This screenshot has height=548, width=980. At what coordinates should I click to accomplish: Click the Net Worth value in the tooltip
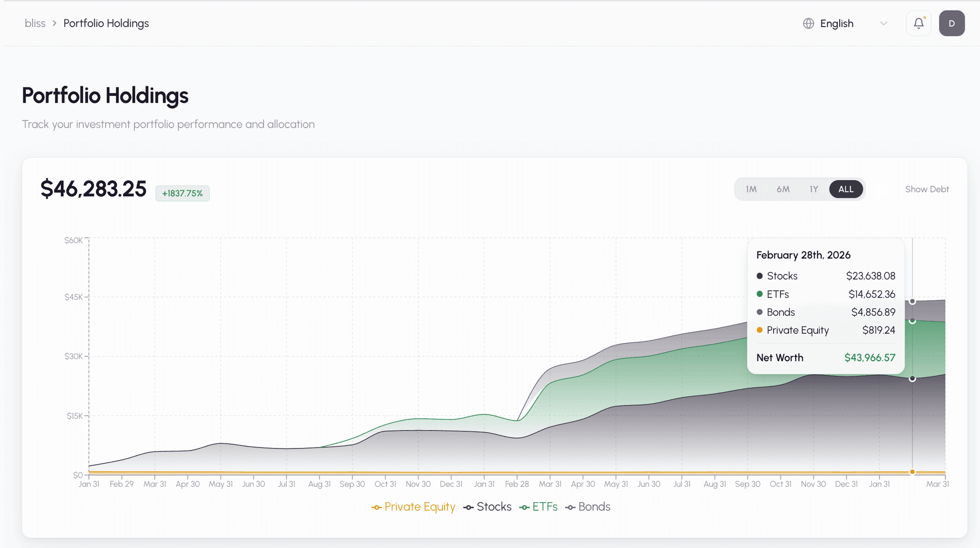pos(869,357)
